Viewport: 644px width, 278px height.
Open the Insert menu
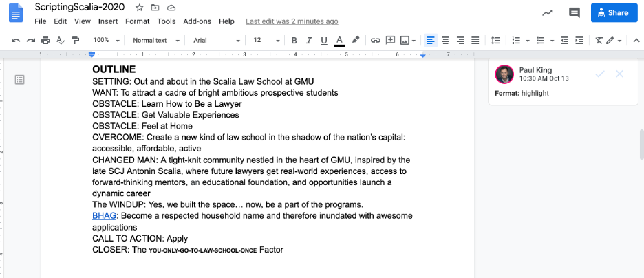pyautogui.click(x=108, y=21)
